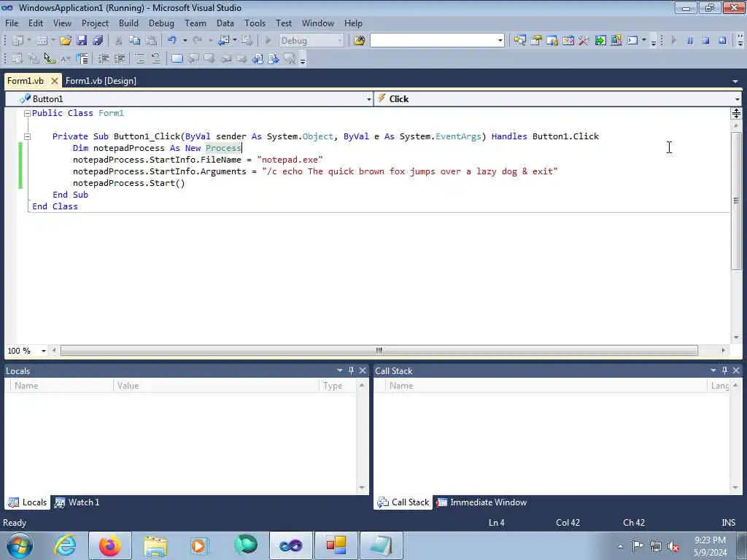Open the Find combo box dropdown arrow

coord(500,41)
